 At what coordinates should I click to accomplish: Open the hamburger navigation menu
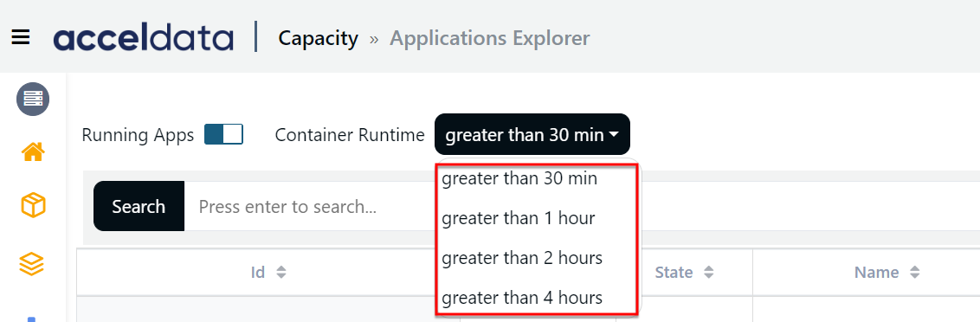coord(21,37)
